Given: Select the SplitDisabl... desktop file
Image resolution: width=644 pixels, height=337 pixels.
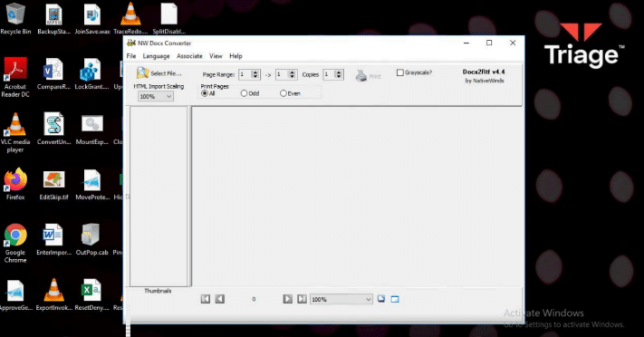Looking at the screenshot, I should click(x=168, y=18).
